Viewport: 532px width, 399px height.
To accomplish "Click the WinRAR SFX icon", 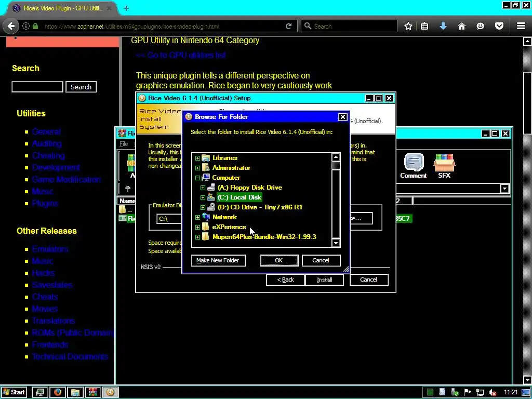I will [444, 166].
